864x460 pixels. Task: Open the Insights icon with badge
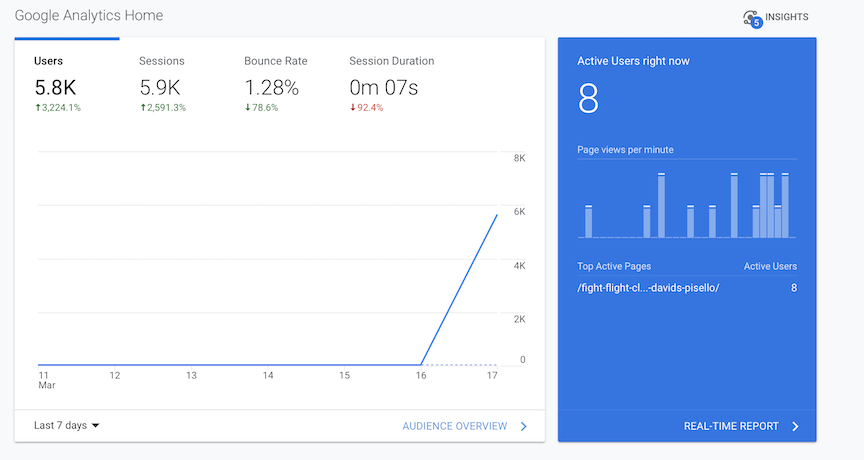coord(752,18)
